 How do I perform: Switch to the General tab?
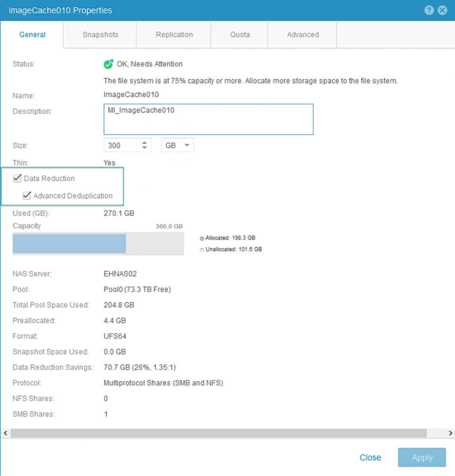[x=32, y=35]
